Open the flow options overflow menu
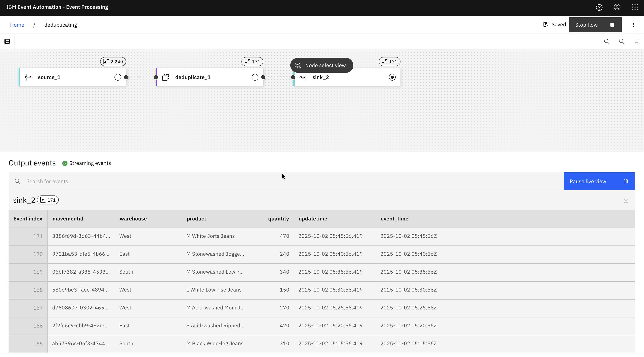 (634, 25)
